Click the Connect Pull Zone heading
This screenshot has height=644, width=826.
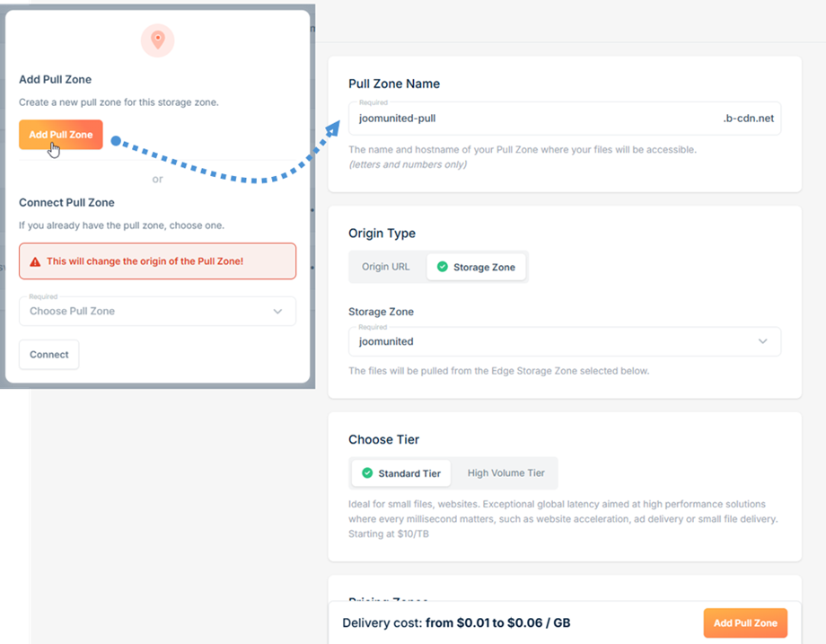pyautogui.click(x=66, y=202)
